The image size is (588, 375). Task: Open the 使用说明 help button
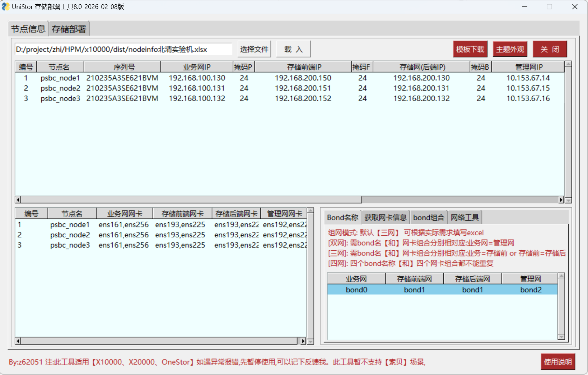557,362
